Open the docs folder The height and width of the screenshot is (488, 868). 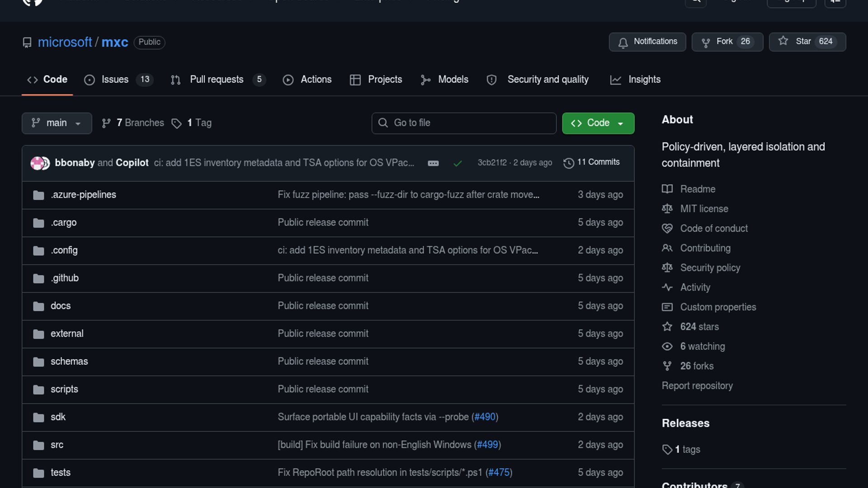(61, 306)
